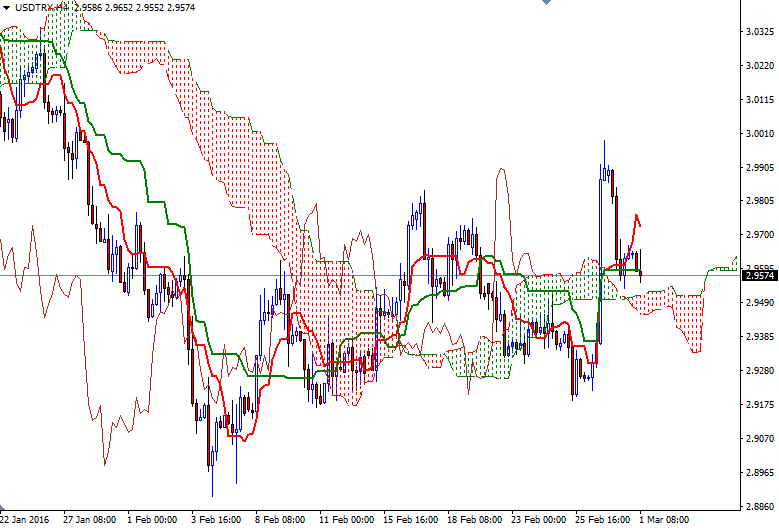Click the 25 Feb 16:00 time label
Viewport: 779px width, 528px height.
pyautogui.click(x=603, y=520)
